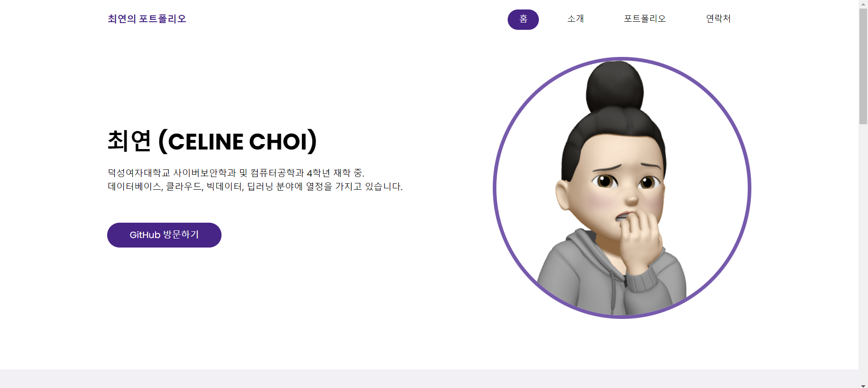This screenshot has height=388, width=868.
Task: Open the 연락처 navigation link
Action: [718, 19]
